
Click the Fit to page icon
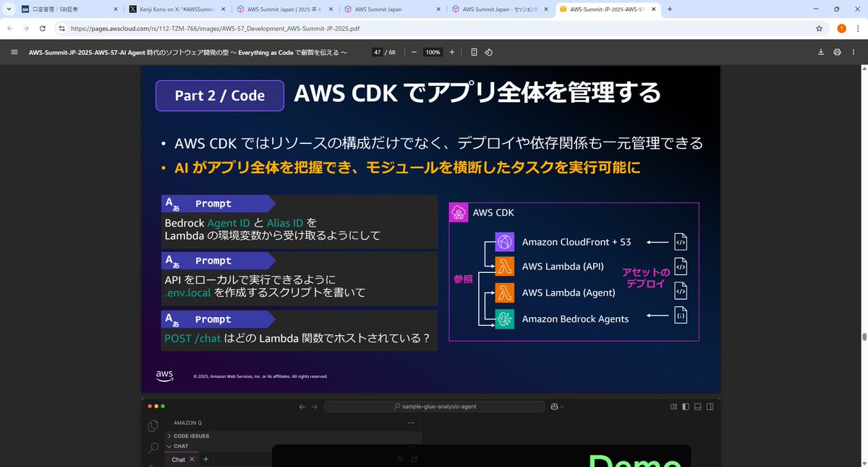(x=474, y=52)
